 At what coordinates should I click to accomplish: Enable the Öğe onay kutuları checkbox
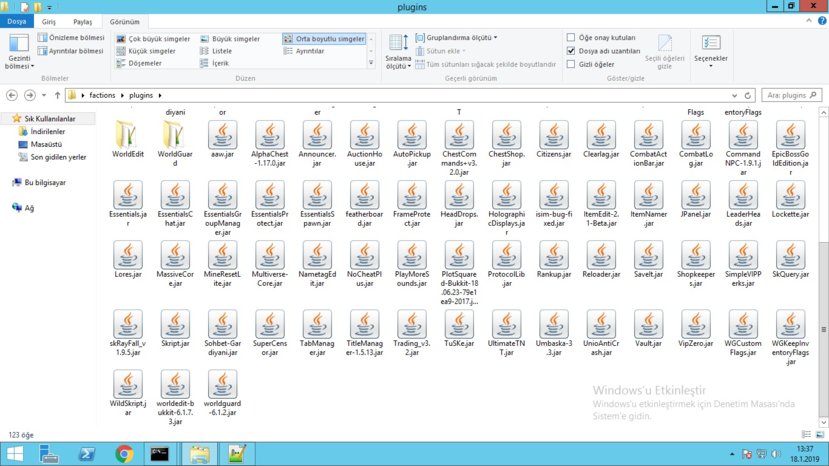570,38
